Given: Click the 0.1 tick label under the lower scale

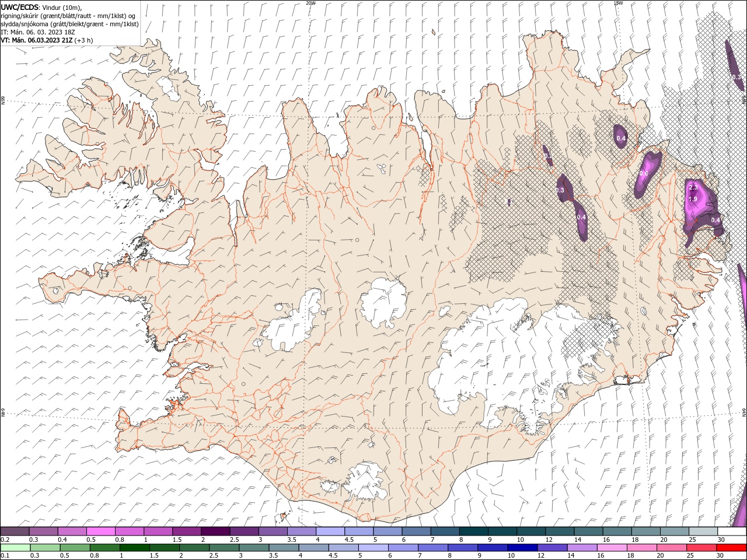Looking at the screenshot, I should (5, 556).
